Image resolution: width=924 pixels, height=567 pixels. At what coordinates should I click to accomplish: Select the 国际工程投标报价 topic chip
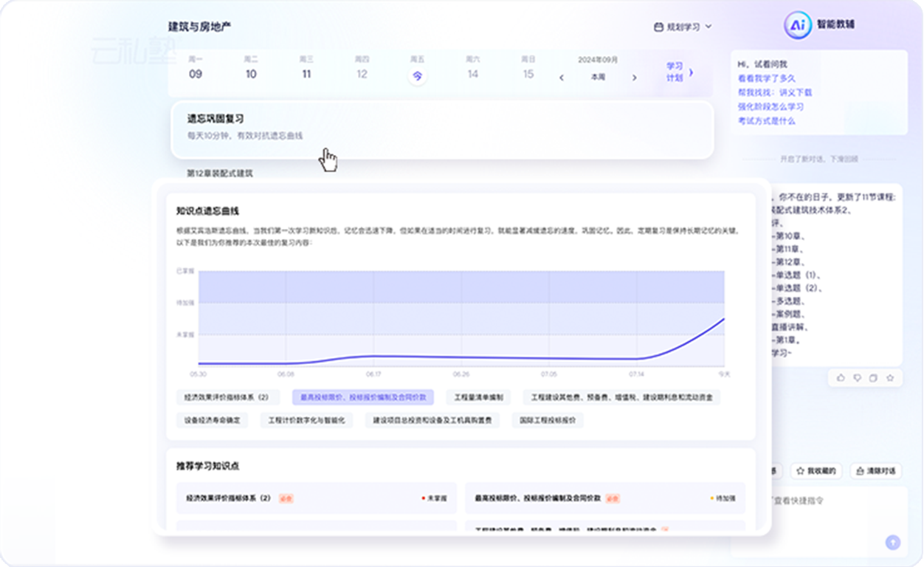coord(548,420)
